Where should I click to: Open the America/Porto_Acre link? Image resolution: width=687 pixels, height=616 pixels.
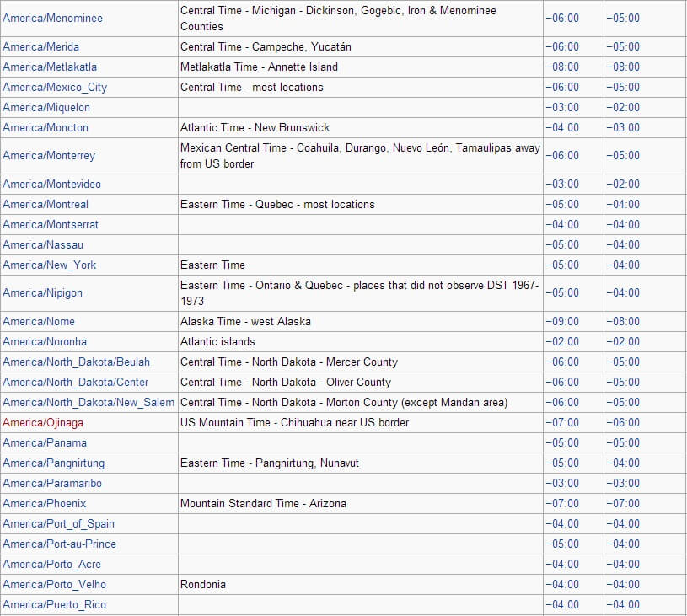coord(51,565)
